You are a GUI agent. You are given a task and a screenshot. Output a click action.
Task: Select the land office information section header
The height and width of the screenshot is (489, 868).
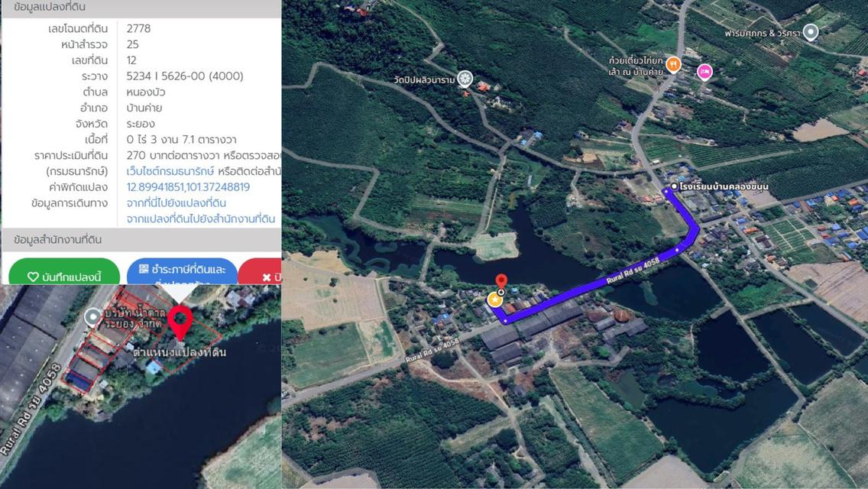tap(141, 240)
